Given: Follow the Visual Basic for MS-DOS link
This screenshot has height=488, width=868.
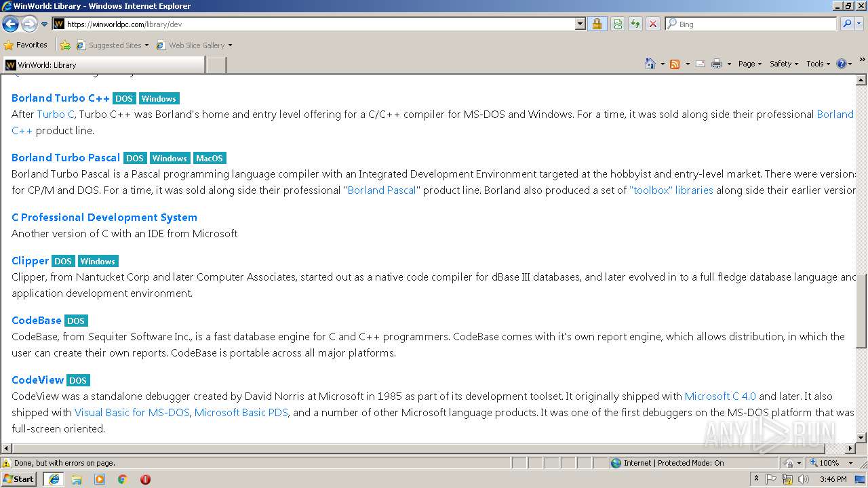Looking at the screenshot, I should click(132, 412).
